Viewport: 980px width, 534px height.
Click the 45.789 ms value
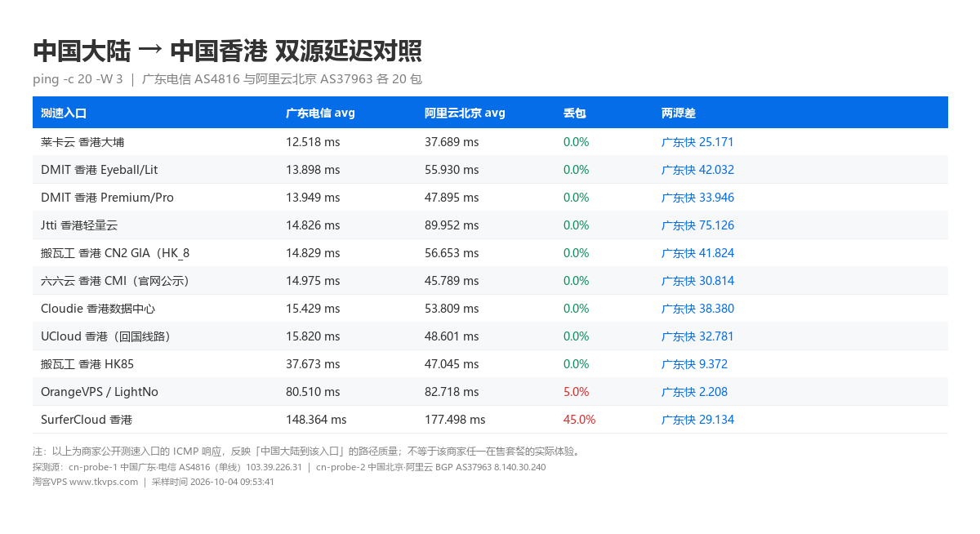[x=452, y=281]
